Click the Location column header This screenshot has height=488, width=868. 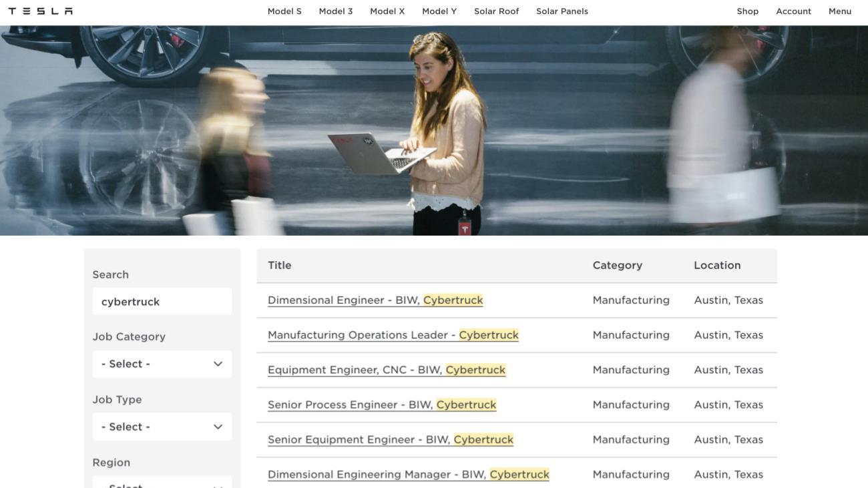718,266
